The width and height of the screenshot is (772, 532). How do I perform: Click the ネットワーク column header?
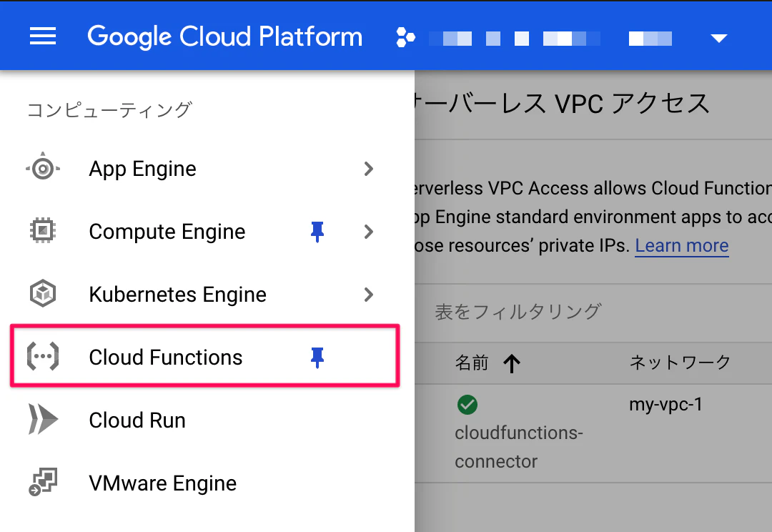pos(680,363)
